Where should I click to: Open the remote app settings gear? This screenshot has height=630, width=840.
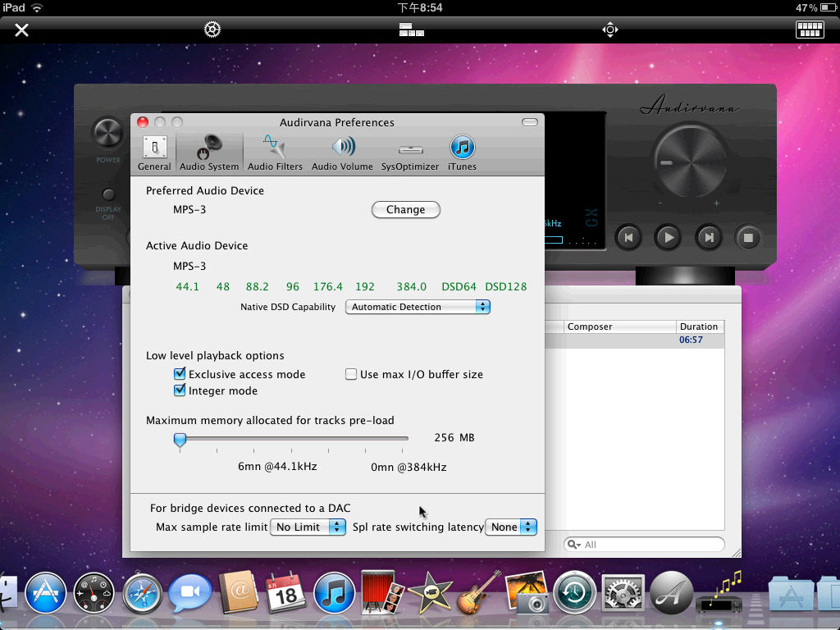tap(212, 30)
